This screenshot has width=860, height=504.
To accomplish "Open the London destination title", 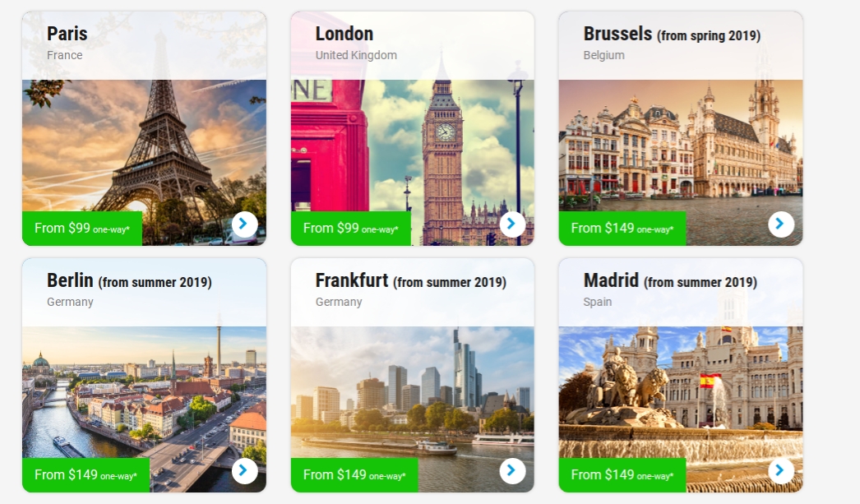I will (344, 34).
